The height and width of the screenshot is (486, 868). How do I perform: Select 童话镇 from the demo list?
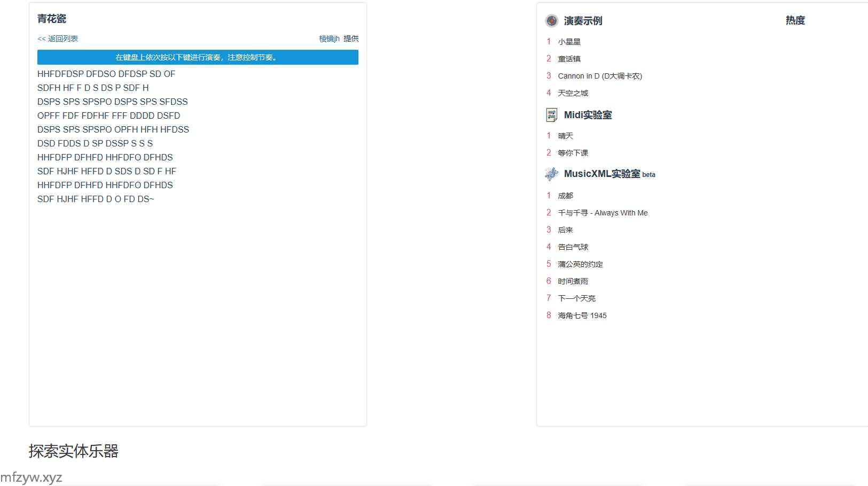[x=569, y=59]
